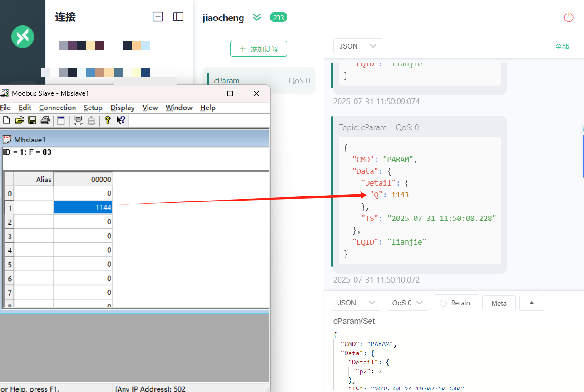Click the "EQID": "lianjie" line in the message
This screenshot has height=392, width=584.
390,242
